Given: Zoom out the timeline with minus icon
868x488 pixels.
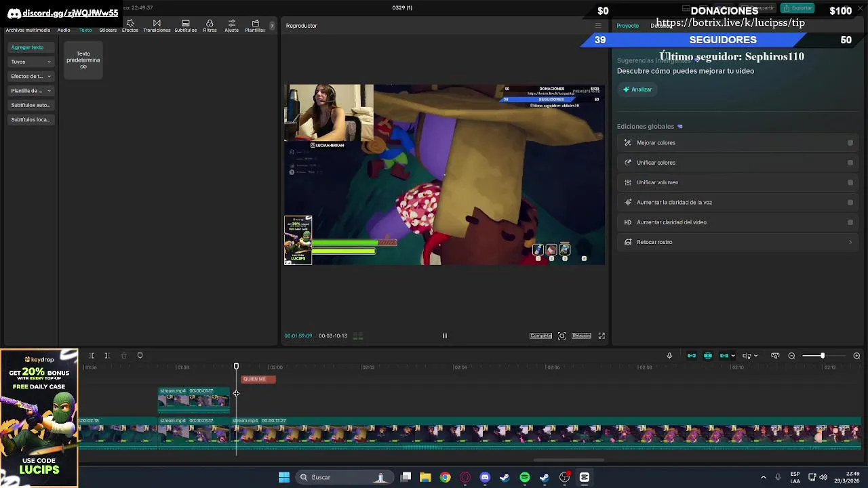Looking at the screenshot, I should click(x=791, y=356).
